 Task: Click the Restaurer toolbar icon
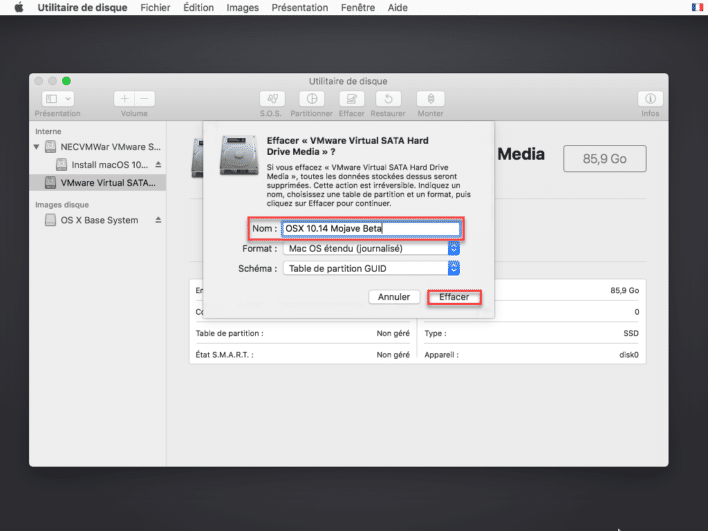[x=388, y=98]
